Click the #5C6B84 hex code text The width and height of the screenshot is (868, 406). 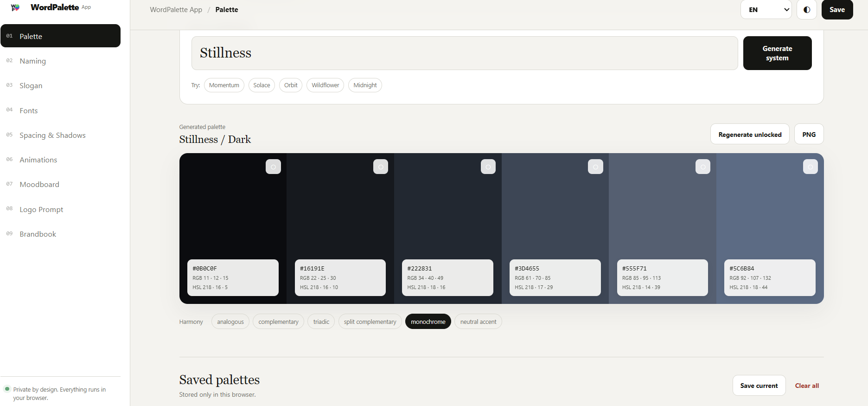pyautogui.click(x=741, y=269)
